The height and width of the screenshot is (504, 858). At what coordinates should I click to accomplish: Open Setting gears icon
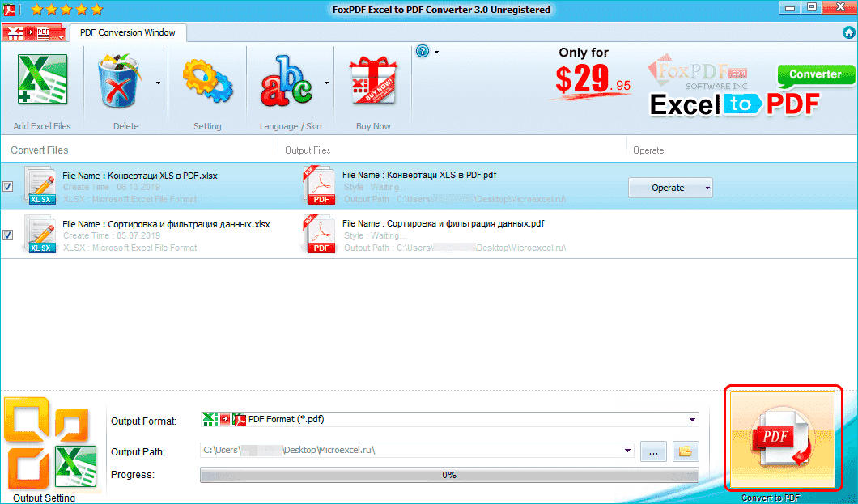pyautogui.click(x=207, y=81)
